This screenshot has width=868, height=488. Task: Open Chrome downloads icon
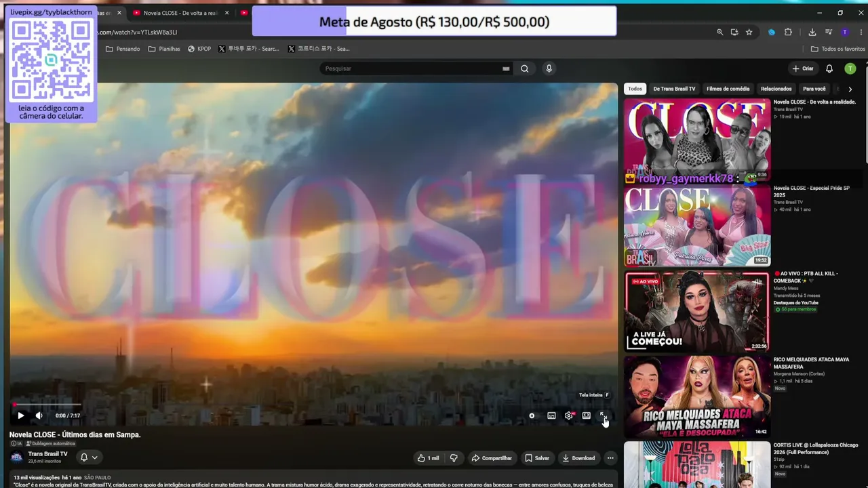[x=812, y=32]
